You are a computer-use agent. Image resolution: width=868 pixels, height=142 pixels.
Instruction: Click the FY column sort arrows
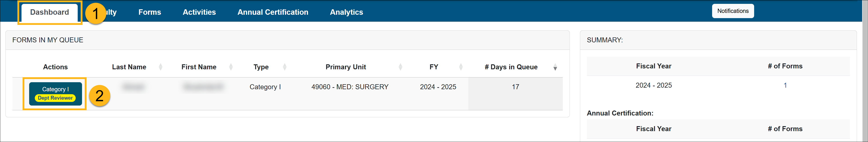coord(461,67)
